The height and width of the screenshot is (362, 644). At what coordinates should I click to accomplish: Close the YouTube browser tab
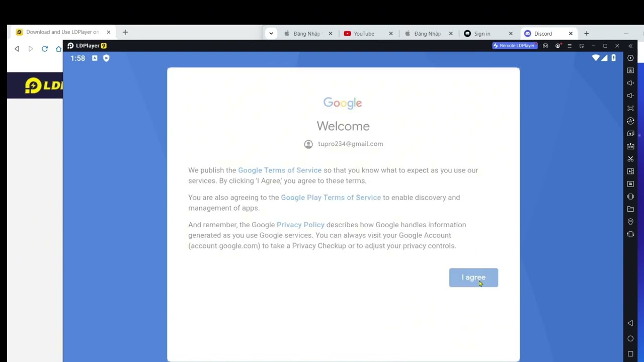coord(390,34)
